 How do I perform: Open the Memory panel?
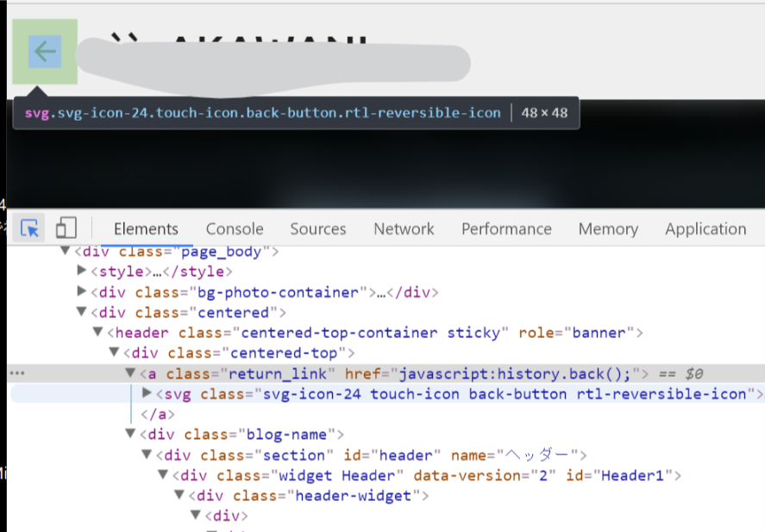608,228
